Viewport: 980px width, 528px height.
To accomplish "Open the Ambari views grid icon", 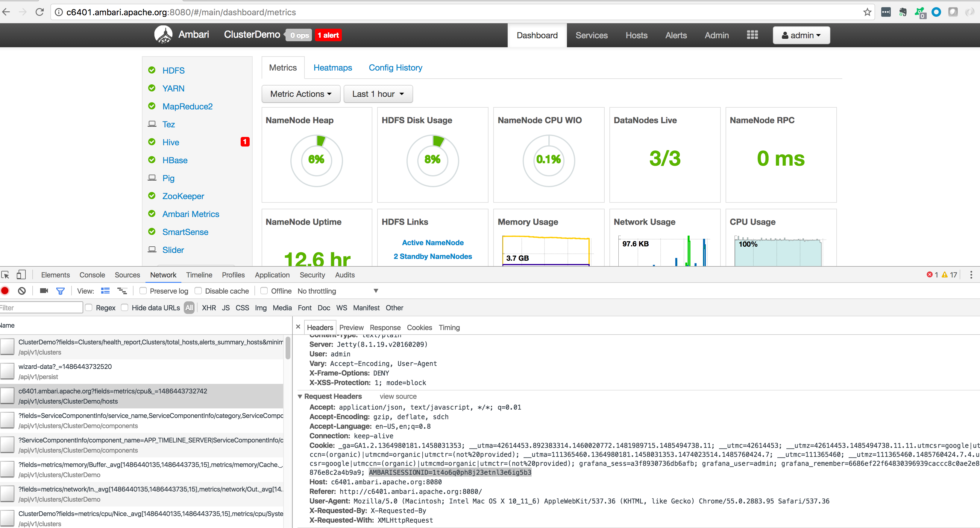I will tap(752, 35).
